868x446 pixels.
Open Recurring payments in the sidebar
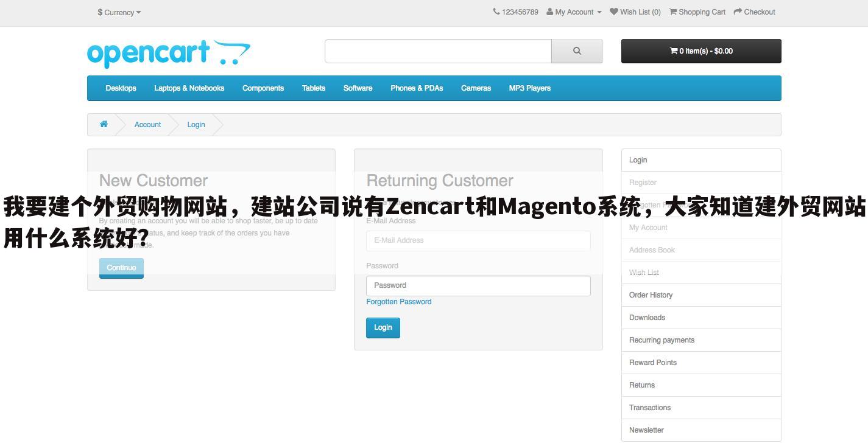(x=701, y=340)
